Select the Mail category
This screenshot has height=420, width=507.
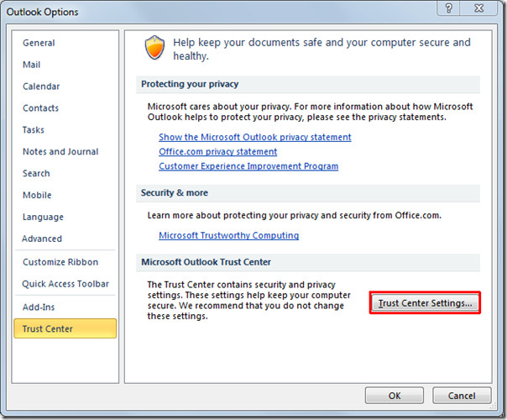click(32, 65)
